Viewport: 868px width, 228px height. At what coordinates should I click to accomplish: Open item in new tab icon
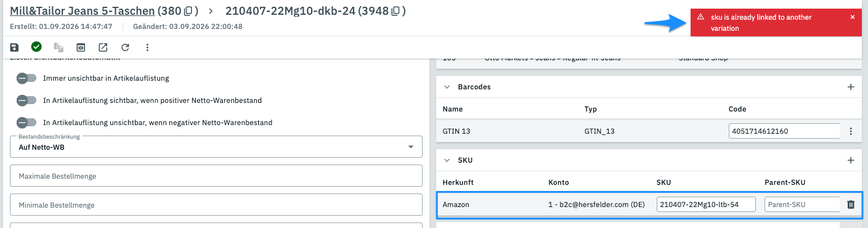103,47
